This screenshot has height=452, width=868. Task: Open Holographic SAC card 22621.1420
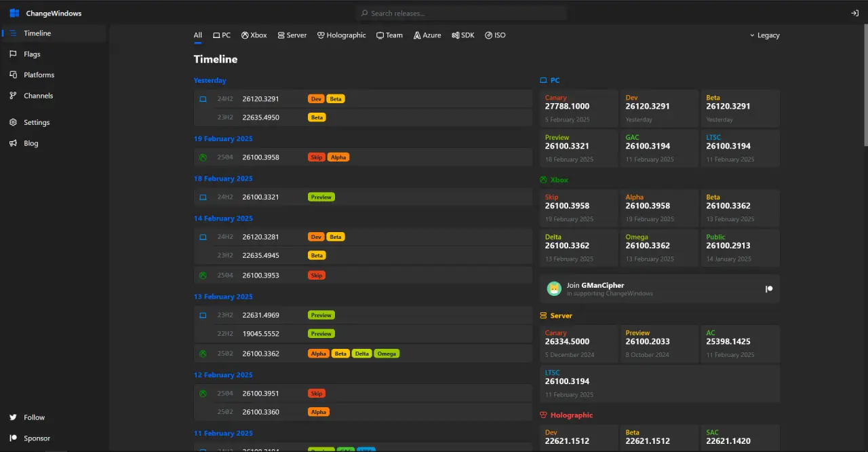(x=741, y=438)
